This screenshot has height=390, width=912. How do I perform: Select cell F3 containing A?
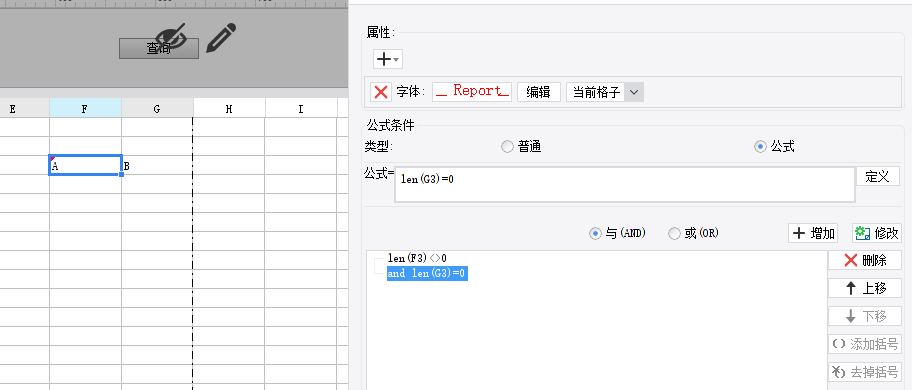[86, 166]
